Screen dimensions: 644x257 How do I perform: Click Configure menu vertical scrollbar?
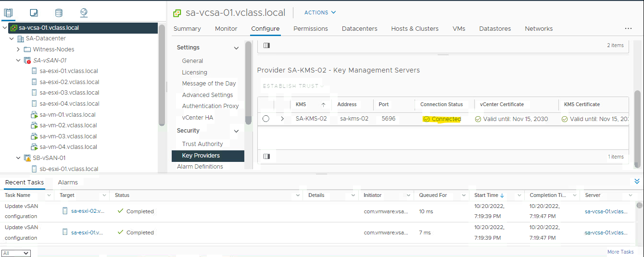(248, 83)
